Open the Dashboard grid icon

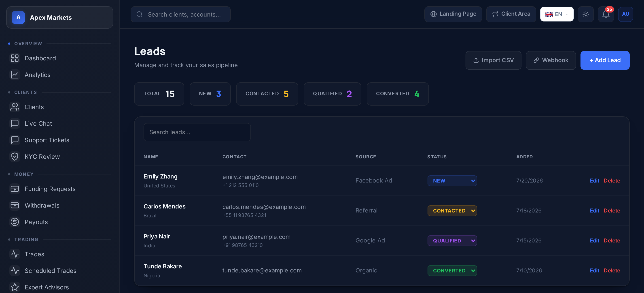(15, 58)
